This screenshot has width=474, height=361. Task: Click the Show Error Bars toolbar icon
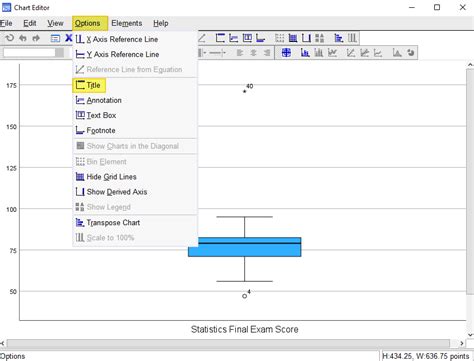click(319, 53)
